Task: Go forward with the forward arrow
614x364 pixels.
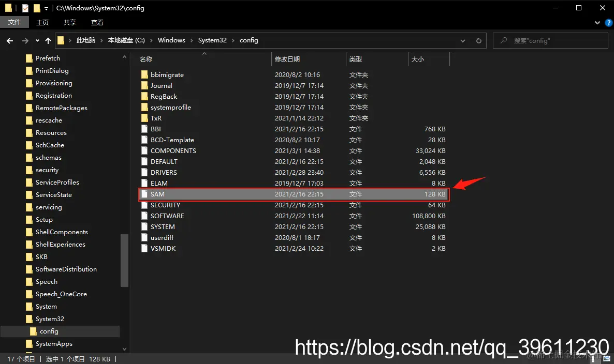Action: click(x=25, y=41)
